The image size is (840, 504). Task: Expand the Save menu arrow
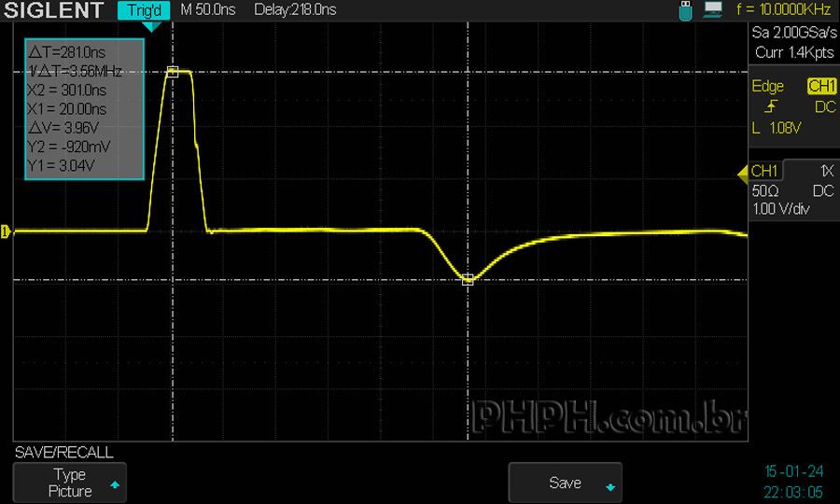pyautogui.click(x=610, y=487)
